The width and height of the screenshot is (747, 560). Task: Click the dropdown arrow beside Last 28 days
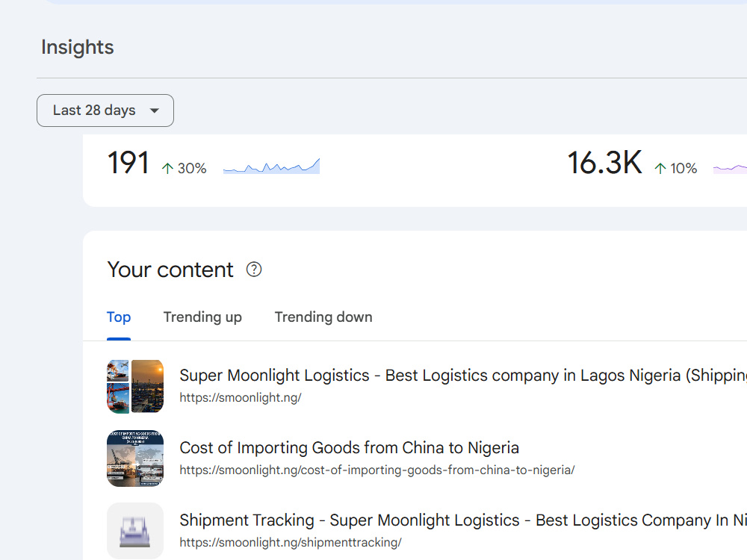[154, 111]
